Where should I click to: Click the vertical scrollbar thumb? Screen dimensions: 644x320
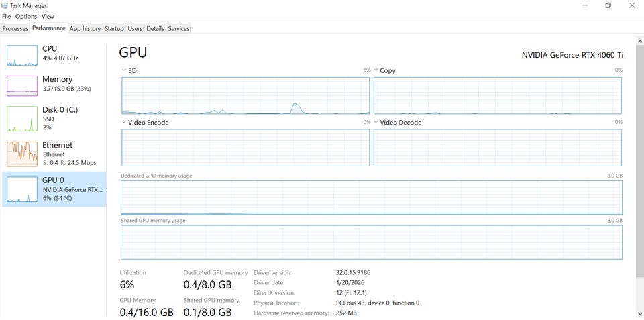640,162
